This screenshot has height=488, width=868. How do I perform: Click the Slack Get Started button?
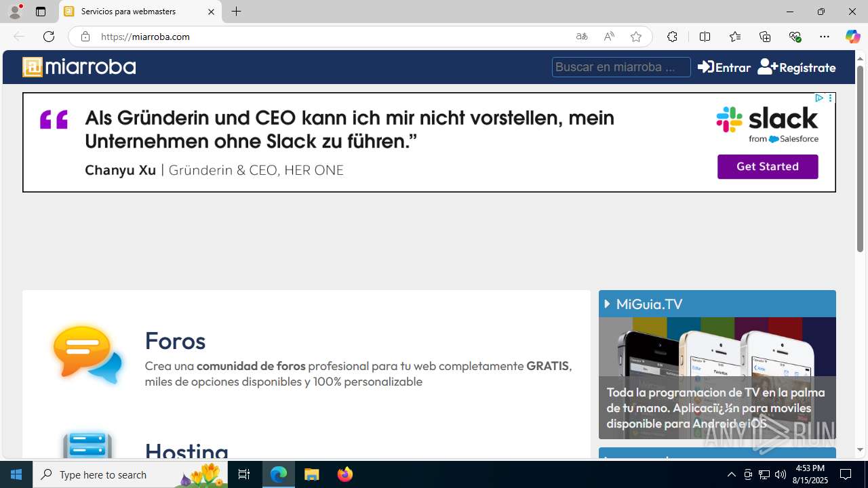[768, 167]
